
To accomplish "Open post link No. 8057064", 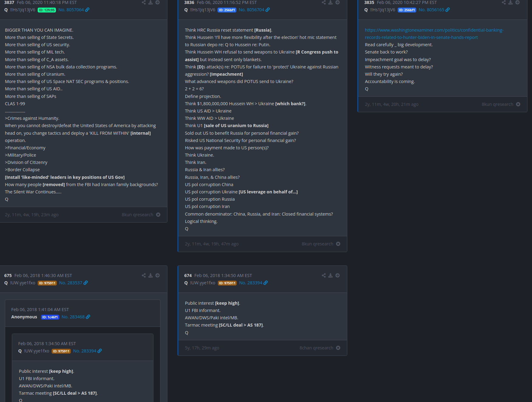I will click(71, 10).
